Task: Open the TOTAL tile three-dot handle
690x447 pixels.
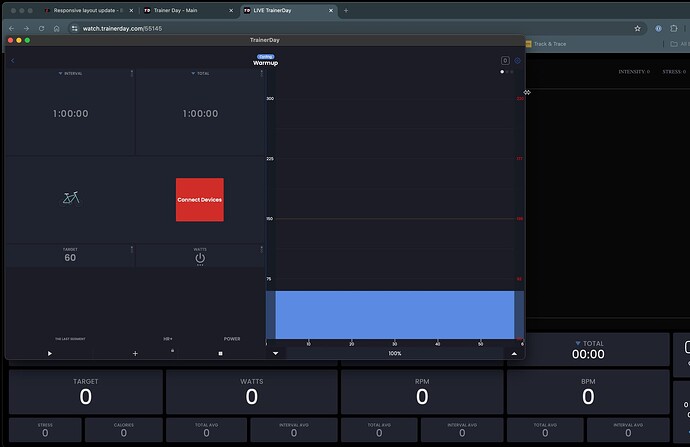Action: tap(261, 73)
